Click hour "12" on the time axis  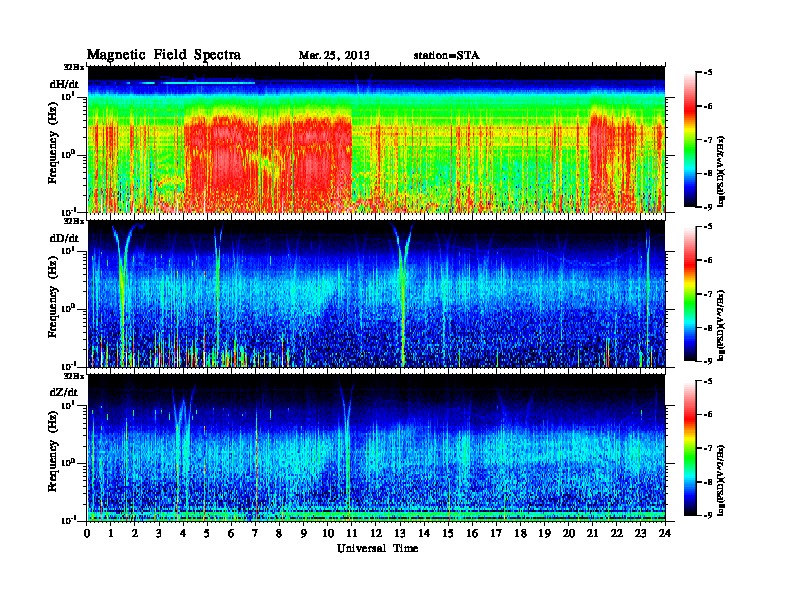point(375,533)
